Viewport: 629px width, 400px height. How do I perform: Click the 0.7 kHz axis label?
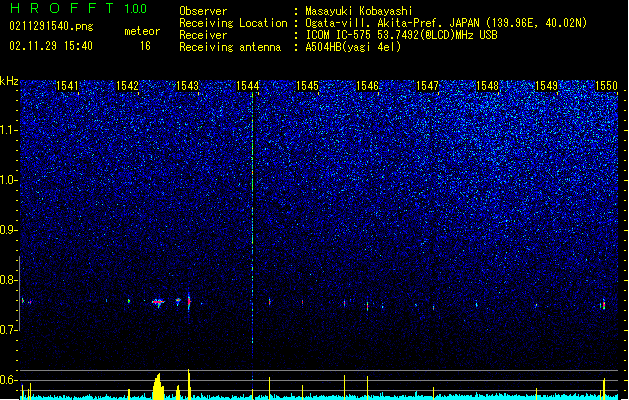[9, 330]
